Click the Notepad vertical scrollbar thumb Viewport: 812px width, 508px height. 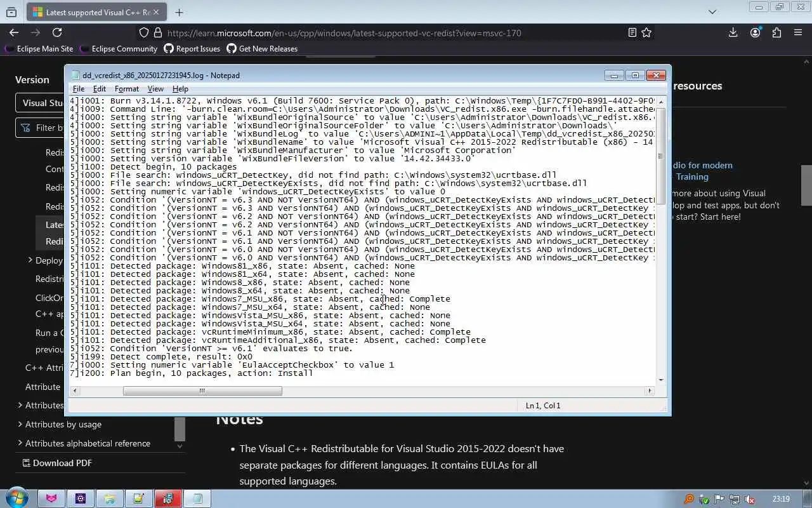(661, 156)
